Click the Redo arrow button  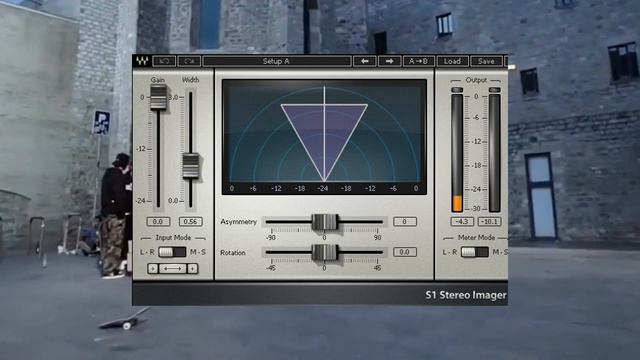189,61
